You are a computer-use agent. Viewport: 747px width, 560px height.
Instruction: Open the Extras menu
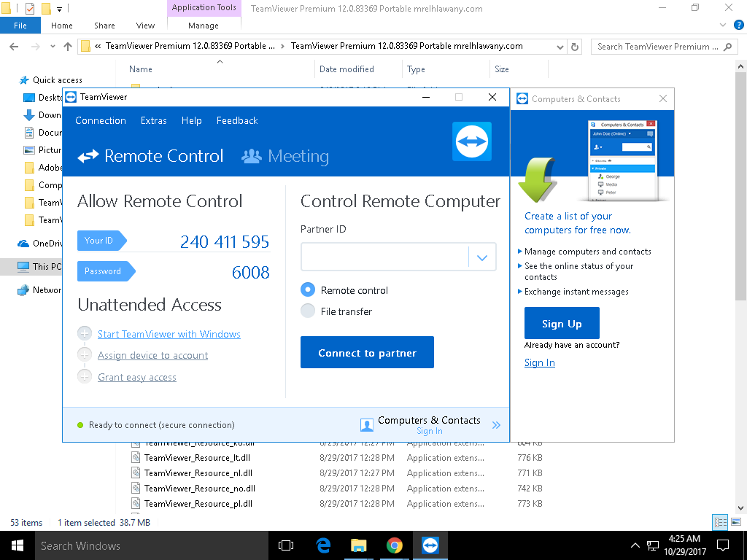pos(153,120)
